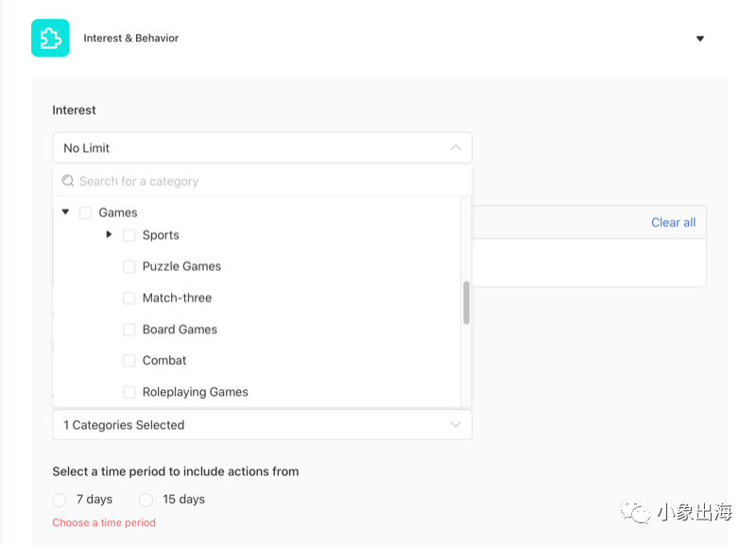Image resolution: width=756 pixels, height=545 pixels.
Task: Check the Games checkbox
Action: (x=86, y=213)
